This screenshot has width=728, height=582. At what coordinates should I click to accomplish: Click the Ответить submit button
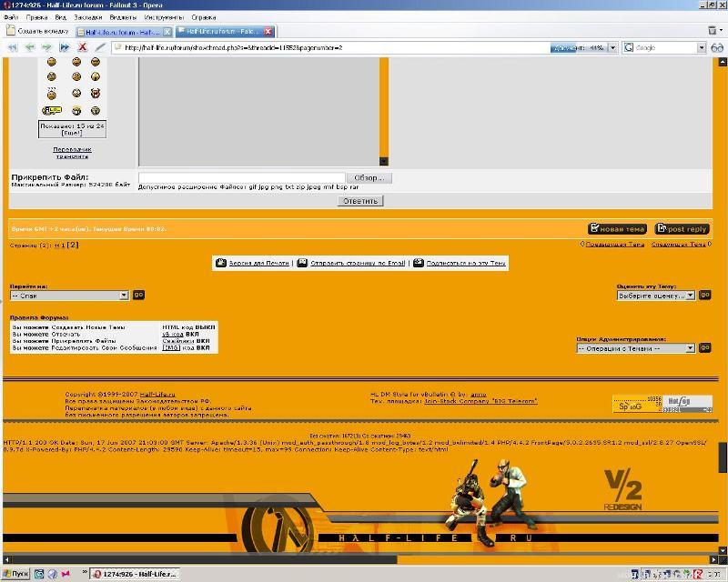coord(360,201)
